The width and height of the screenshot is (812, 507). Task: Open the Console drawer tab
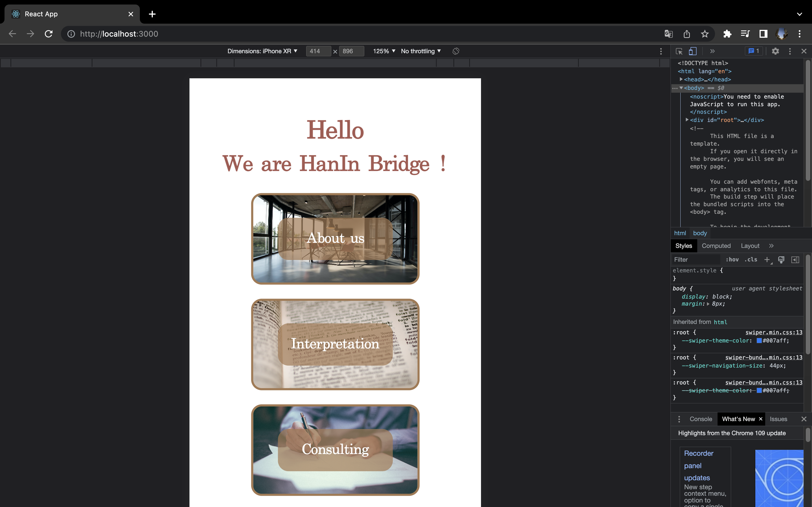(x=701, y=419)
